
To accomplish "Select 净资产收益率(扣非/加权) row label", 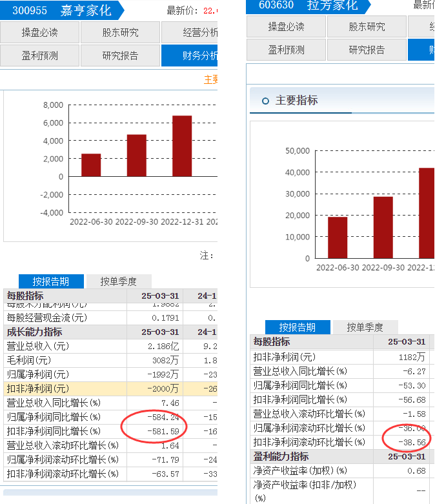I will [x=305, y=491].
